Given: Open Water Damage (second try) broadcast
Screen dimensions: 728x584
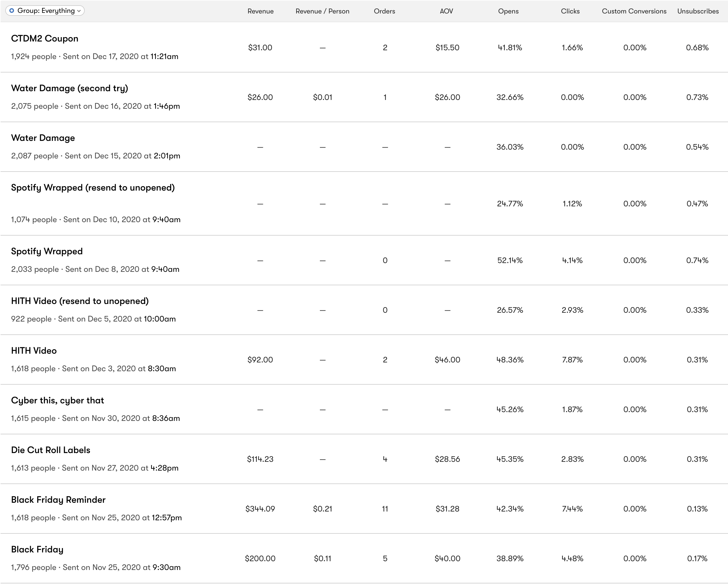Looking at the screenshot, I should 70,88.
